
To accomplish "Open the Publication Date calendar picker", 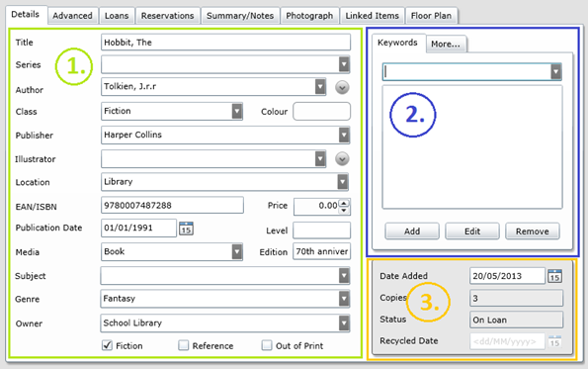I will [x=186, y=229].
